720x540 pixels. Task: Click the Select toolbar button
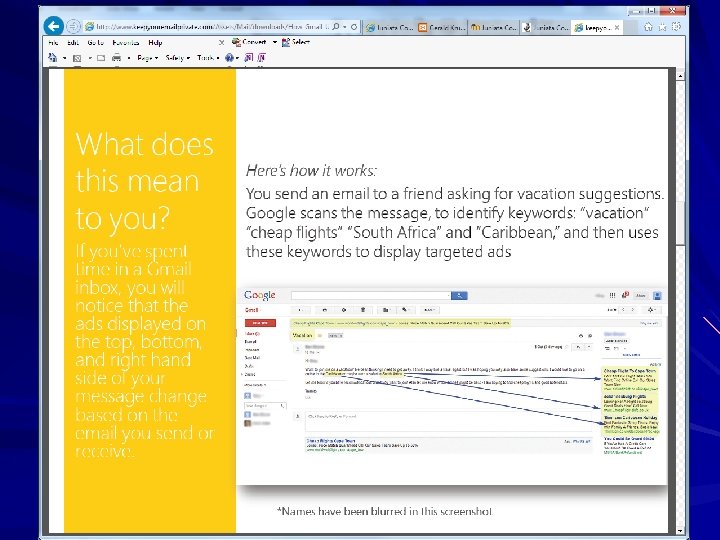pyautogui.click(x=296, y=42)
